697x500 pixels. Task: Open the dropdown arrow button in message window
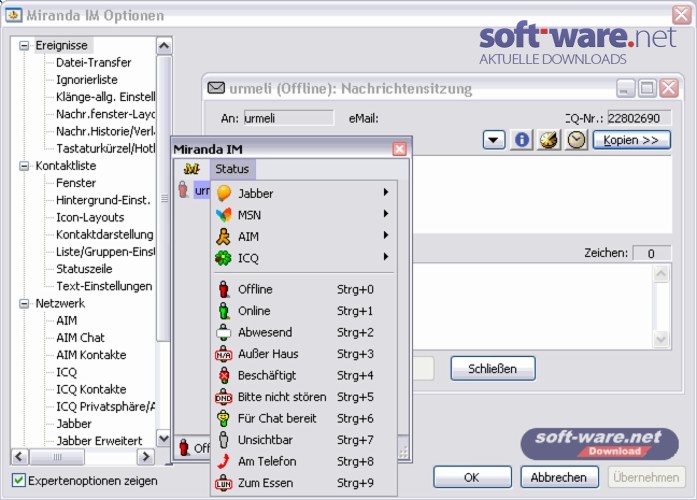pos(493,140)
